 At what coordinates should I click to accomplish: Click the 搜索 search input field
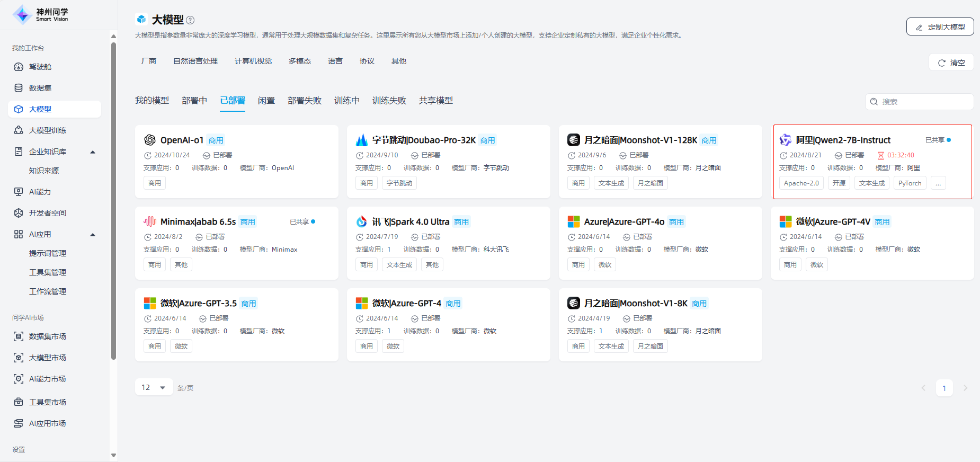(924, 102)
